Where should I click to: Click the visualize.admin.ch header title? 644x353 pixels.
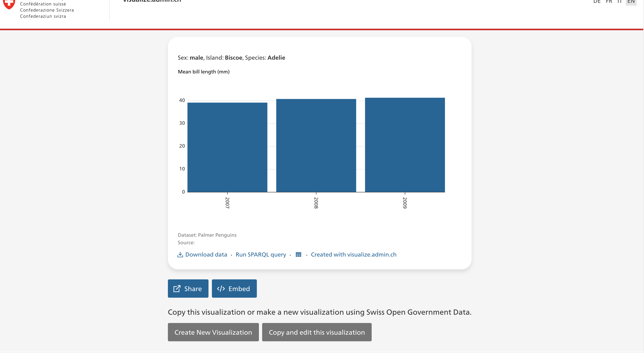pyautogui.click(x=152, y=1)
